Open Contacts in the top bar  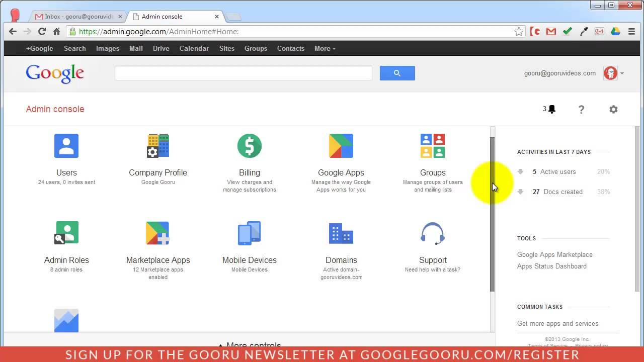click(291, 48)
